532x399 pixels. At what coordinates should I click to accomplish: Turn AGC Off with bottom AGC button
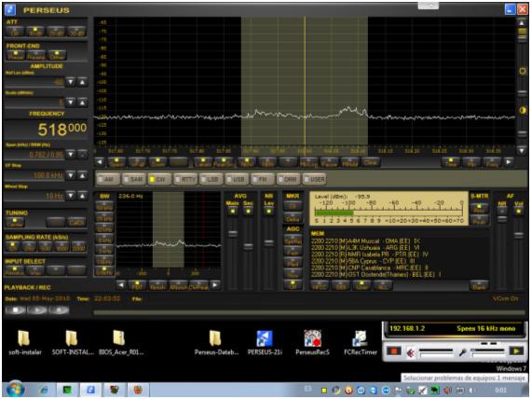293,284
